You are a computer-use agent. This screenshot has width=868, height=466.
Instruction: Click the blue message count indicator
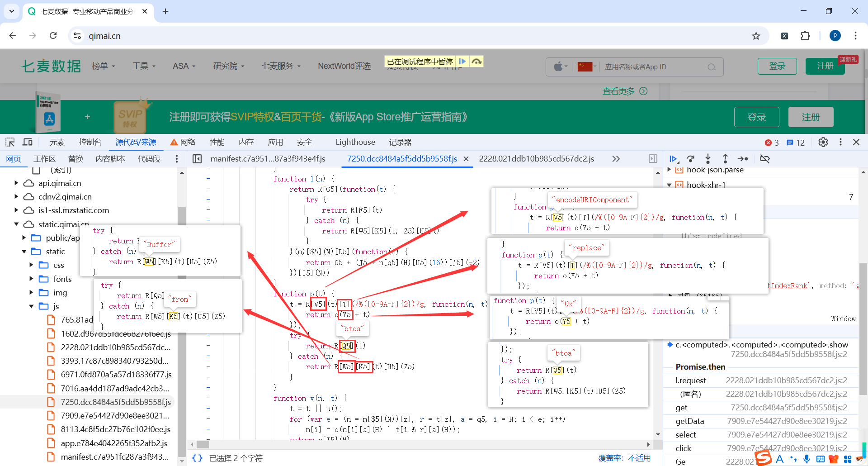[796, 143]
